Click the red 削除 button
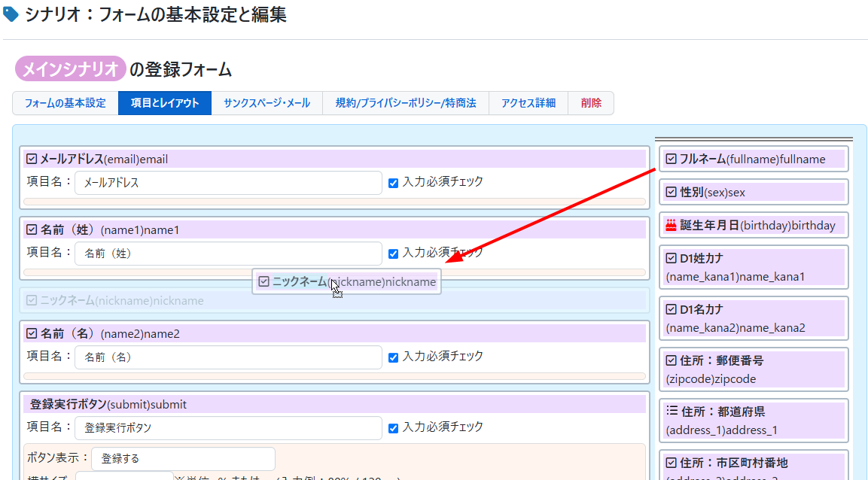The width and height of the screenshot is (868, 480). [x=591, y=103]
